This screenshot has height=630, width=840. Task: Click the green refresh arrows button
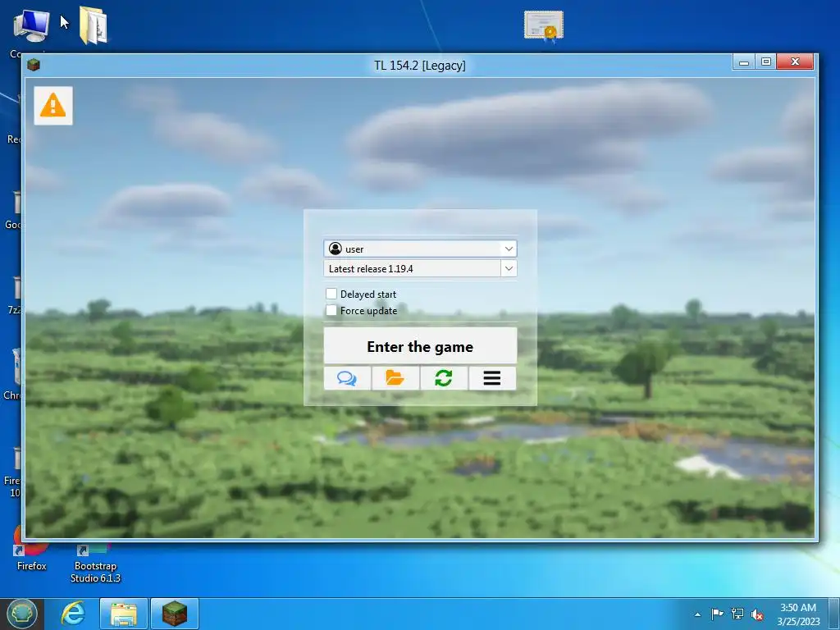(444, 379)
